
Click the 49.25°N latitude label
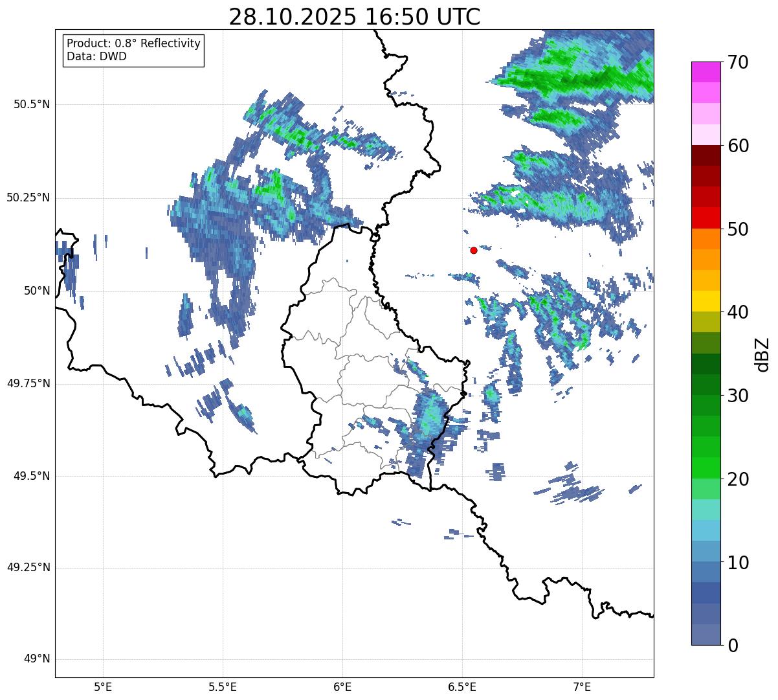pos(28,568)
